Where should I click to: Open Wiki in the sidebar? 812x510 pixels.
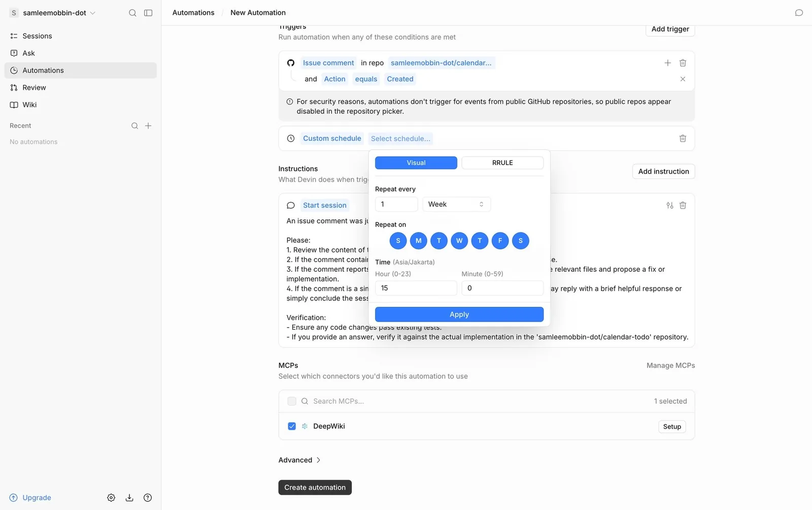[81, 105]
